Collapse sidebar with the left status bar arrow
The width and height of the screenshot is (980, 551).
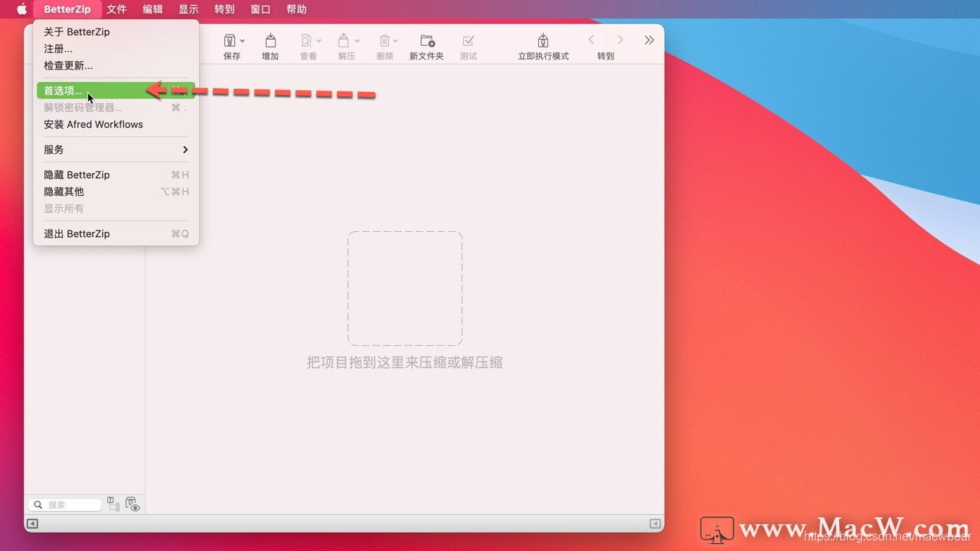coord(32,523)
